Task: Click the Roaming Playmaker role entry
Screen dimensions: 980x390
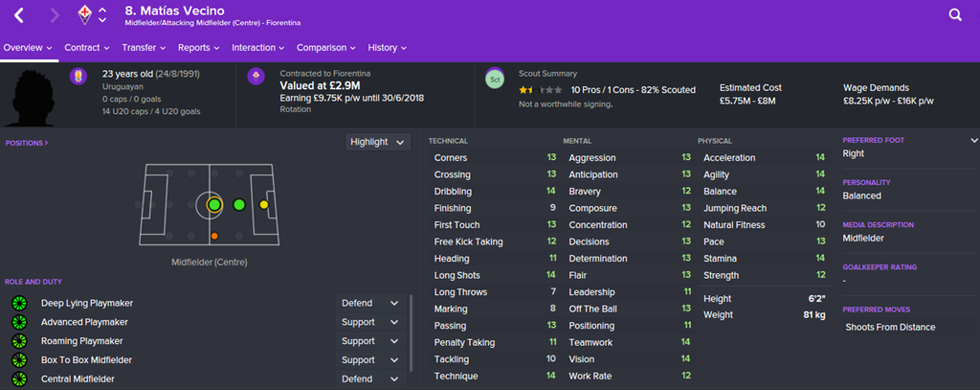Action: click(x=81, y=341)
